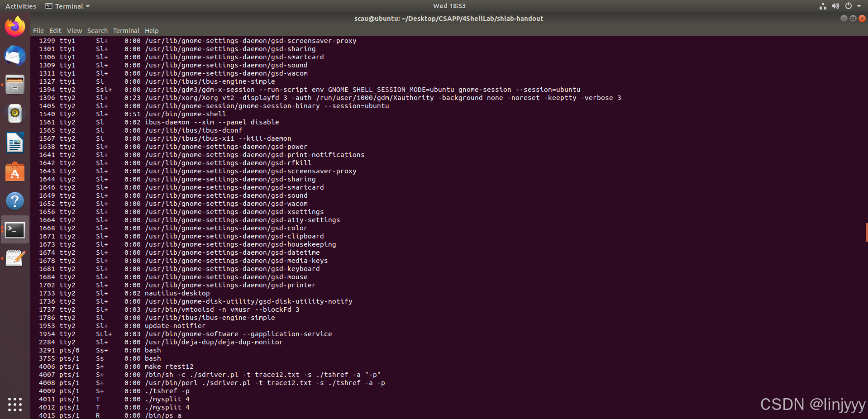Click the gsd-keyboard process line

point(179,269)
